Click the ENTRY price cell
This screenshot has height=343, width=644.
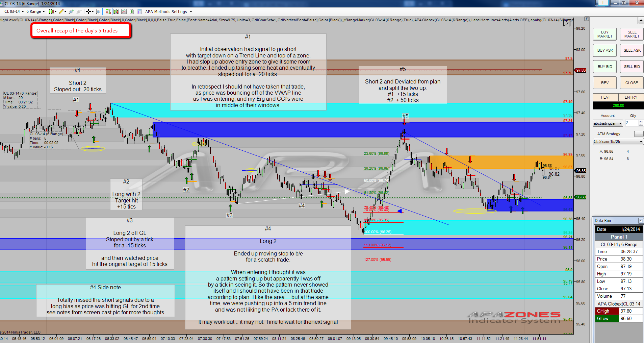coord(631,97)
